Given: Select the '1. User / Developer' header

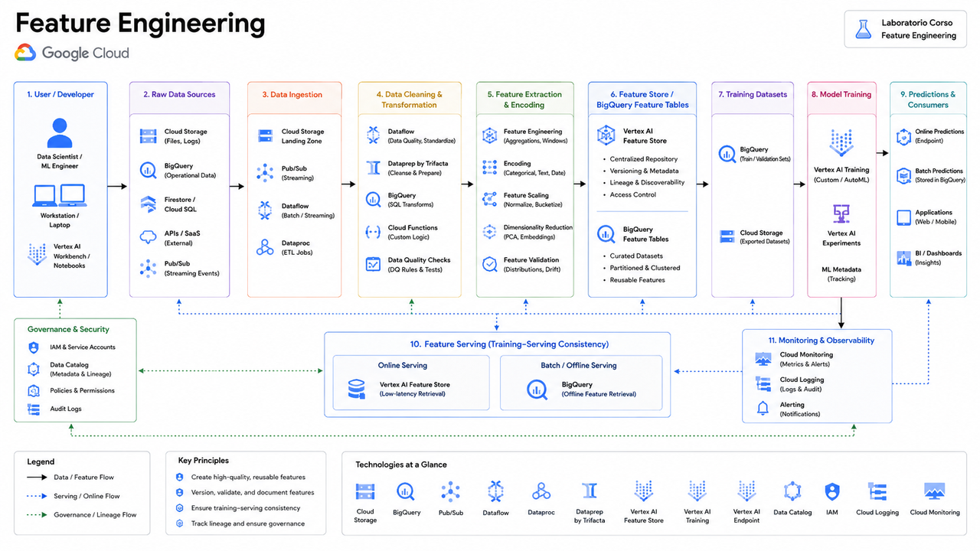Looking at the screenshot, I should tap(60, 94).
